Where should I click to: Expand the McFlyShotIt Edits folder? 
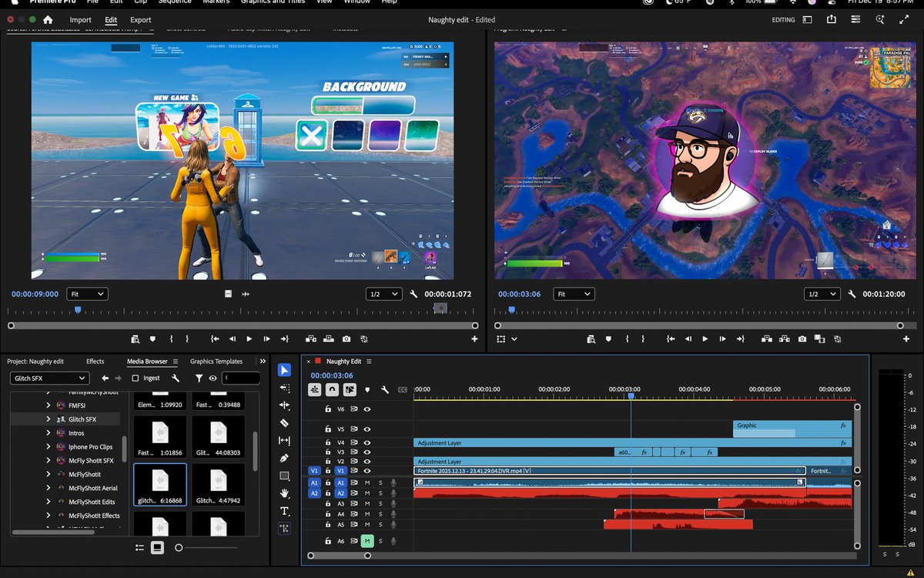(x=49, y=502)
